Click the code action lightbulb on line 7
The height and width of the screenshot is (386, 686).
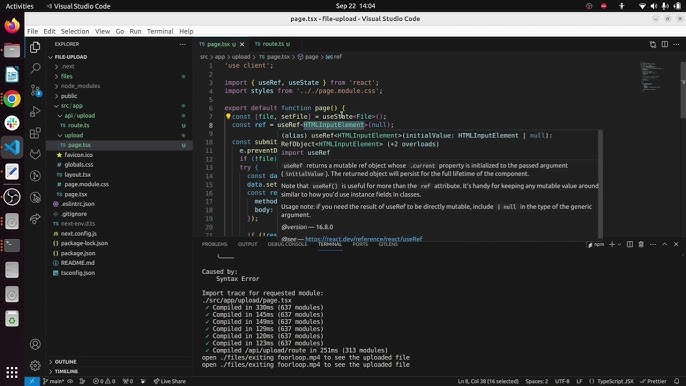pos(228,116)
